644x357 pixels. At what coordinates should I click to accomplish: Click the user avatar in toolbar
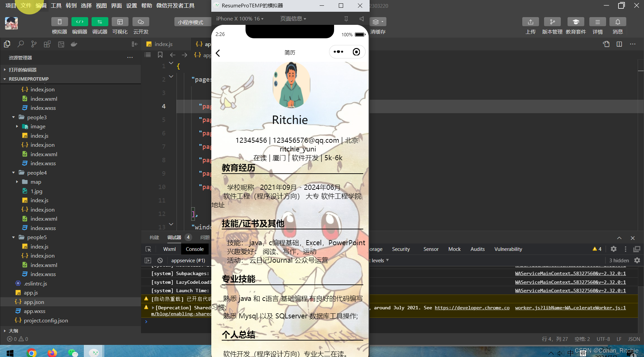(x=11, y=23)
